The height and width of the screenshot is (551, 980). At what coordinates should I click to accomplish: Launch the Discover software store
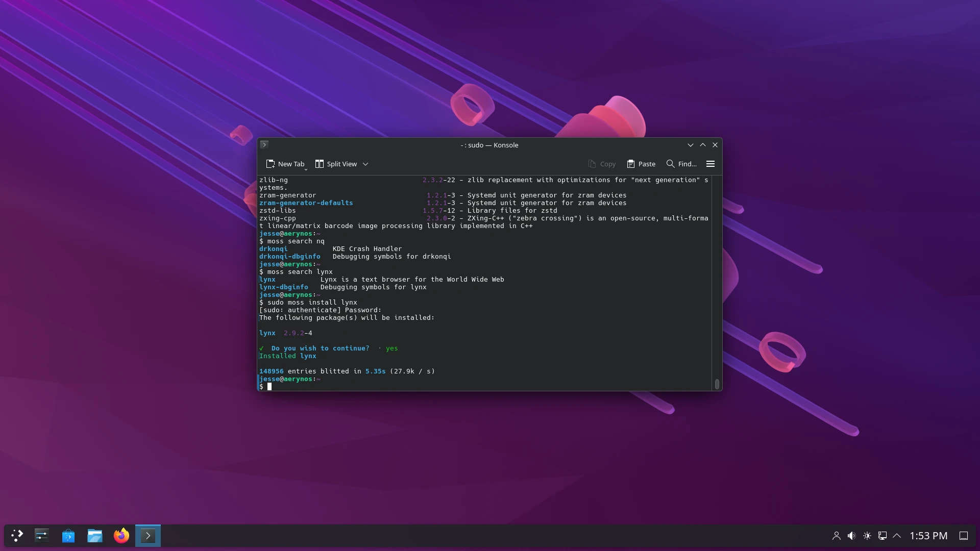(x=68, y=536)
